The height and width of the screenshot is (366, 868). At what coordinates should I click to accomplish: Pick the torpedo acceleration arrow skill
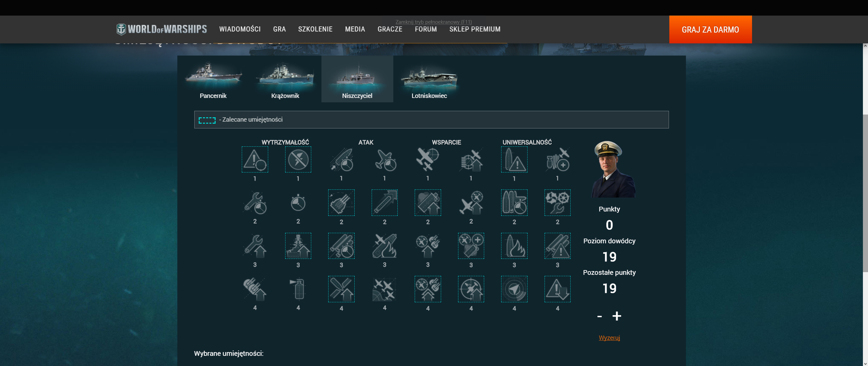[384, 203]
